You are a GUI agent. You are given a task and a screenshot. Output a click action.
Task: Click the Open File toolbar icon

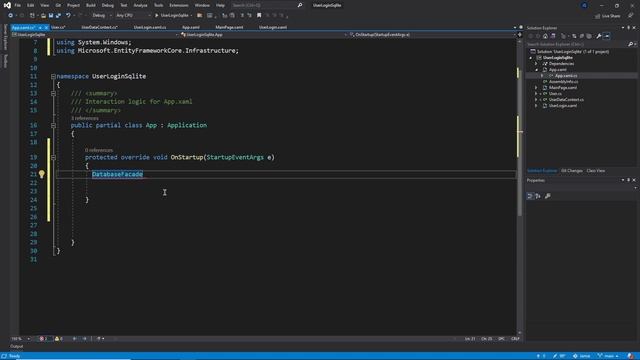point(43,16)
